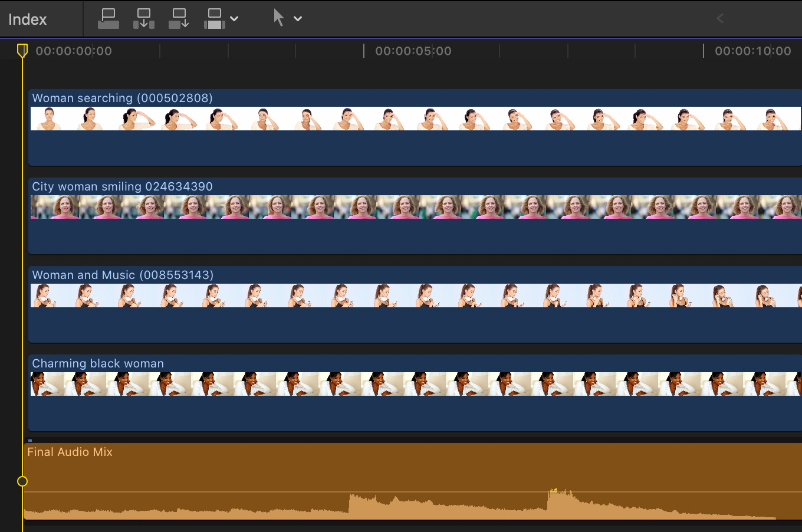This screenshot has height=532, width=802.
Task: Click the insert clip icon
Action: point(144,18)
